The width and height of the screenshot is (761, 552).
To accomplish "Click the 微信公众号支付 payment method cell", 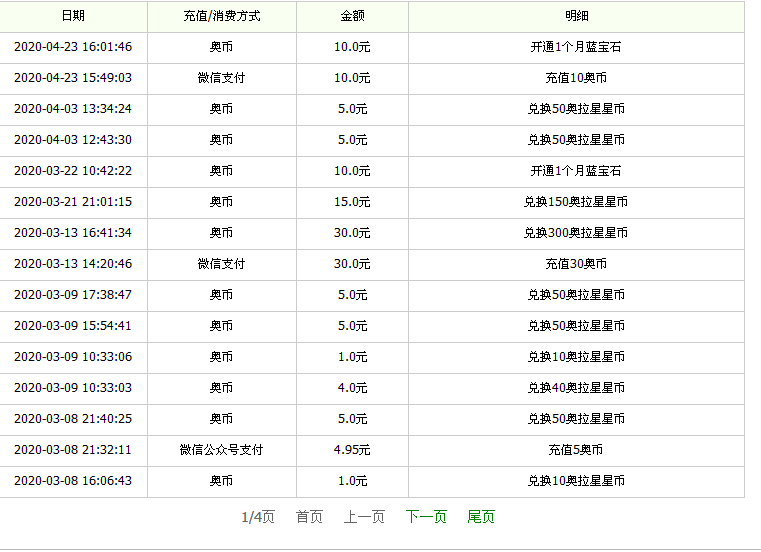I will (x=222, y=450).
